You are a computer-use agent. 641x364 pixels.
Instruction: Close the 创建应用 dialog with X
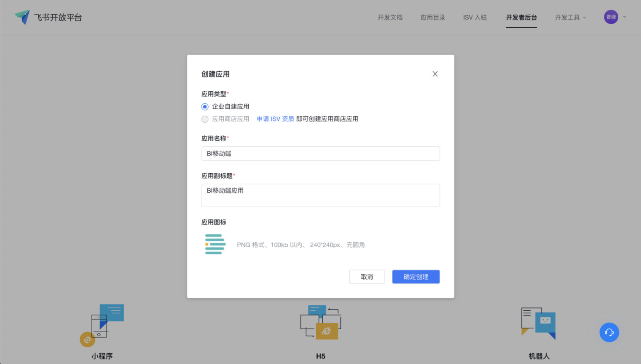click(435, 74)
